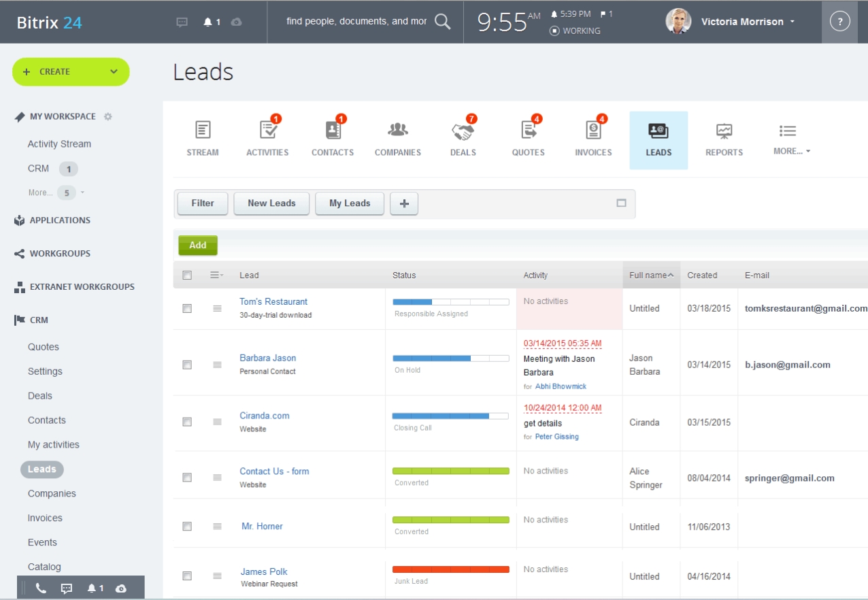The height and width of the screenshot is (600, 868).
Task: Open notifications bell in top header
Action: click(x=208, y=22)
